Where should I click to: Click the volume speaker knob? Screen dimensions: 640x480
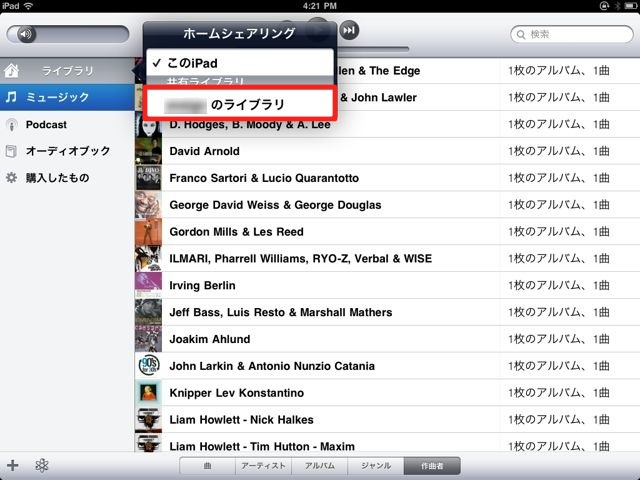tap(27, 34)
